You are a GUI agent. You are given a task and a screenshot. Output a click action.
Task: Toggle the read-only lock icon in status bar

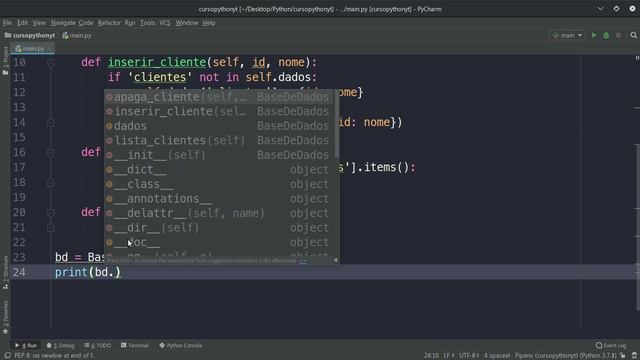pos(622,356)
